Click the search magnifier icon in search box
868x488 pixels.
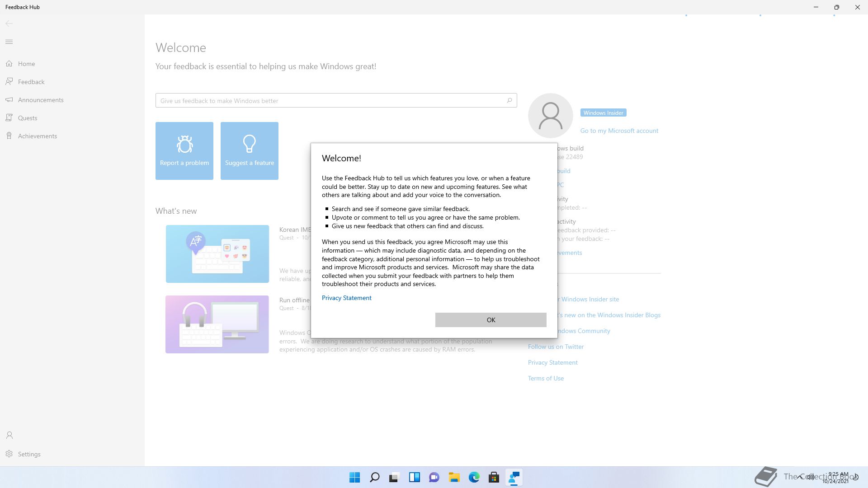(x=509, y=100)
